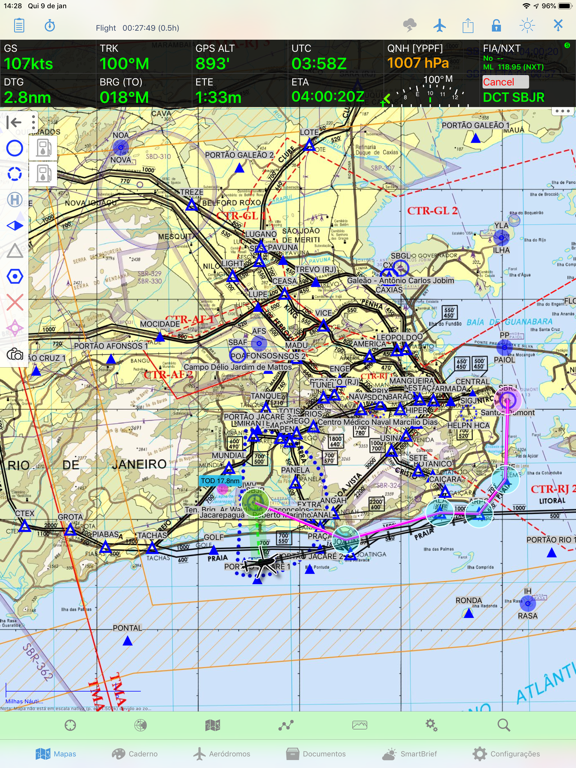576x768 pixels.
Task: Collapse the sidebar with the left arrow
Action: pyautogui.click(x=14, y=122)
